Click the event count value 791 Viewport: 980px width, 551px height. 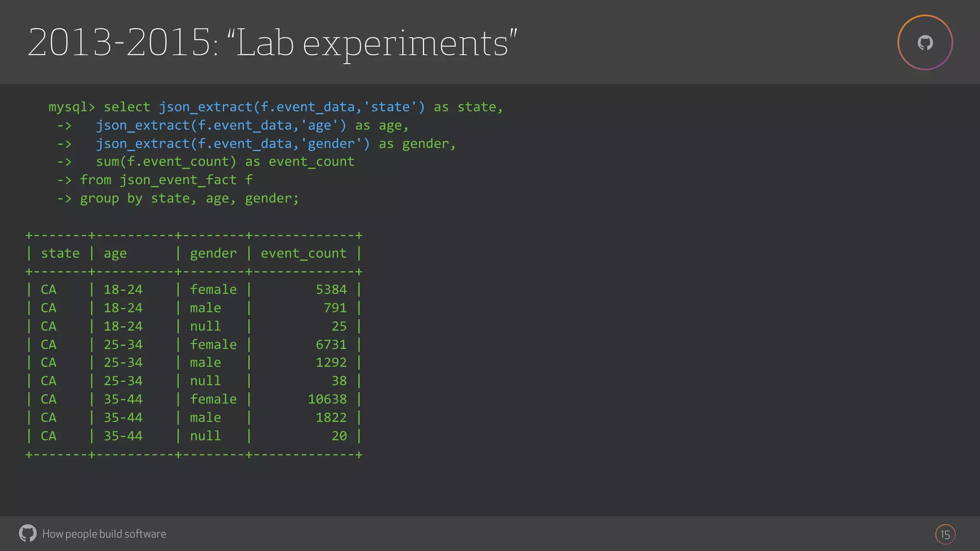pos(335,308)
